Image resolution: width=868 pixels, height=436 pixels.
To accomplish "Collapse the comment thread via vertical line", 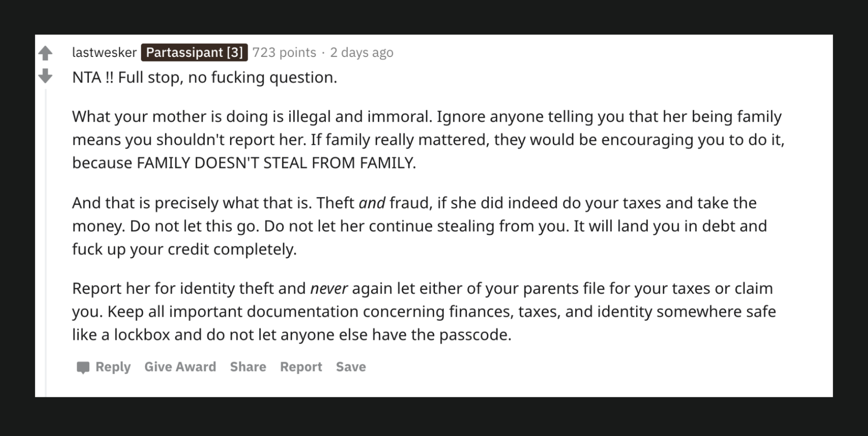I will (x=46, y=239).
